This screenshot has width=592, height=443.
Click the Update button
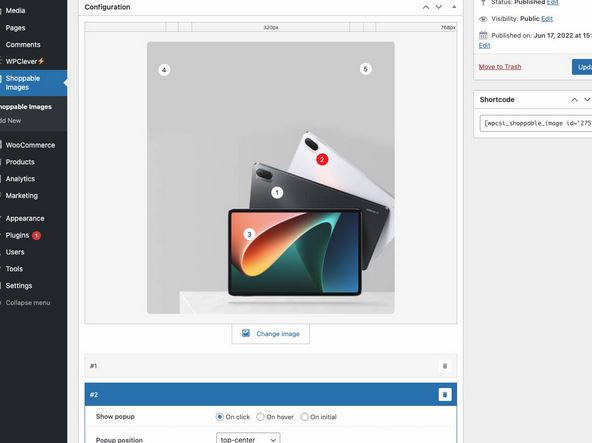tap(582, 67)
